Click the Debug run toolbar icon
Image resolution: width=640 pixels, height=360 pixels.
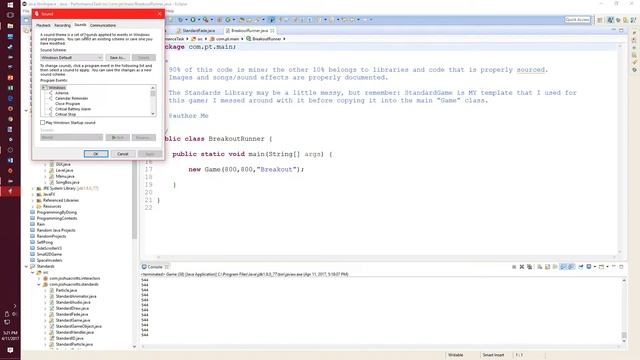[x=180, y=20]
